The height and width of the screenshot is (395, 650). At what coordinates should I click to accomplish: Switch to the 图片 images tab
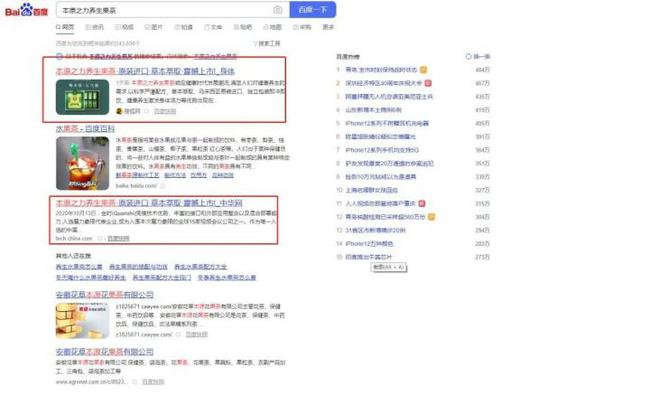(153, 27)
